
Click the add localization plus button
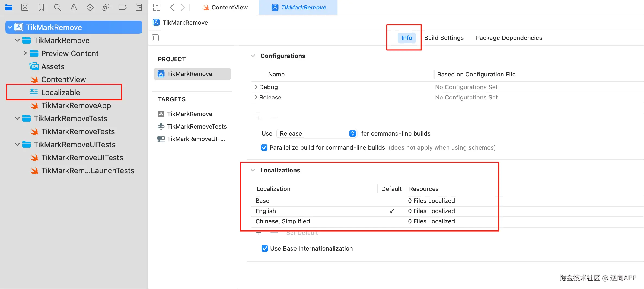(x=259, y=233)
